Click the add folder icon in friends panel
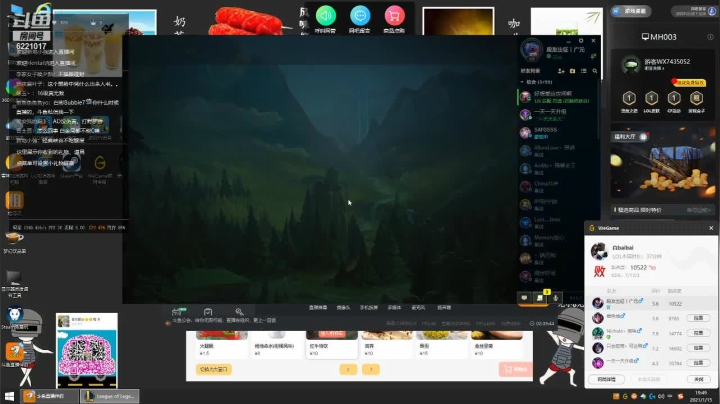The width and height of the screenshot is (720, 404). (x=572, y=71)
